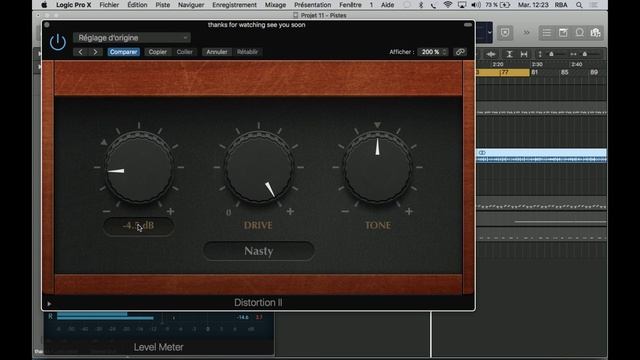Open the Présentation menu

[313, 5]
